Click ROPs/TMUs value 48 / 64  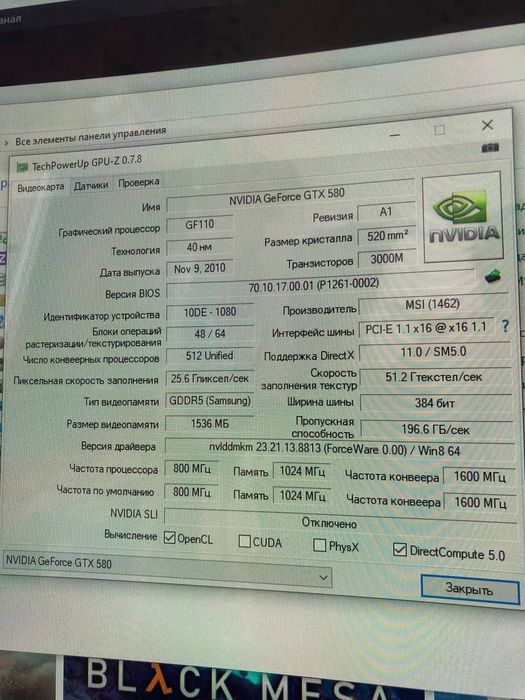click(210, 333)
